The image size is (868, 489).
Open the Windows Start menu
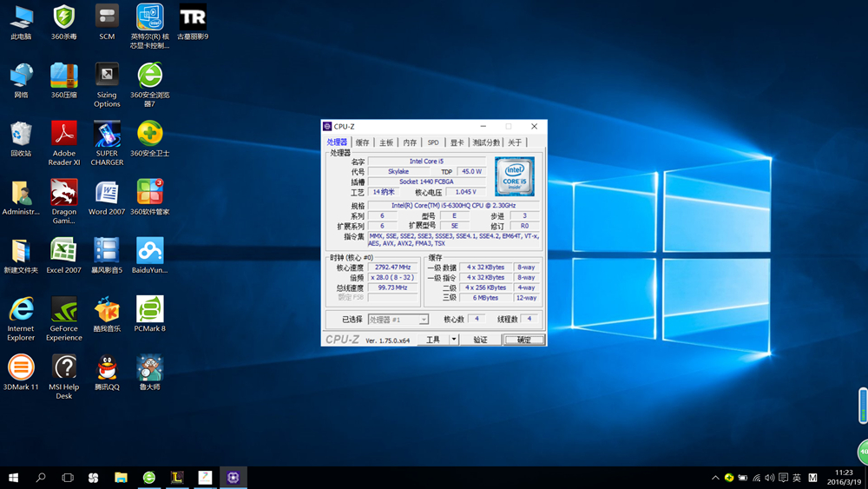(x=13, y=478)
